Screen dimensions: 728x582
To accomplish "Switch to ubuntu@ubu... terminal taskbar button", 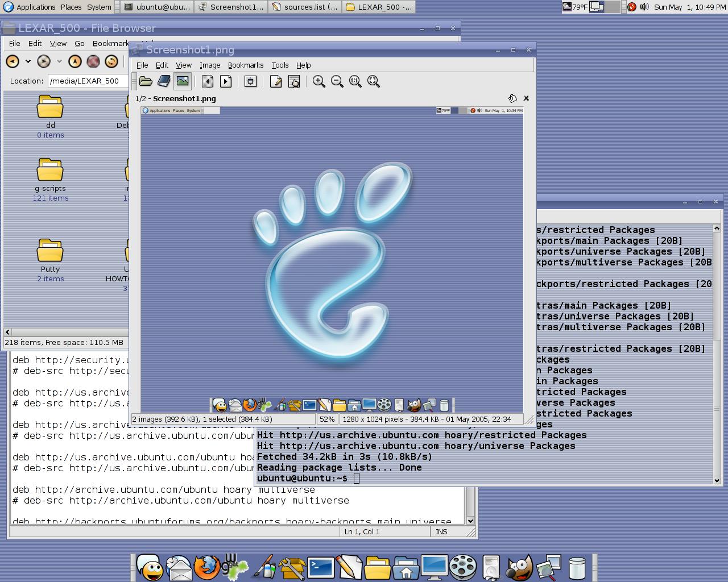I will [157, 7].
